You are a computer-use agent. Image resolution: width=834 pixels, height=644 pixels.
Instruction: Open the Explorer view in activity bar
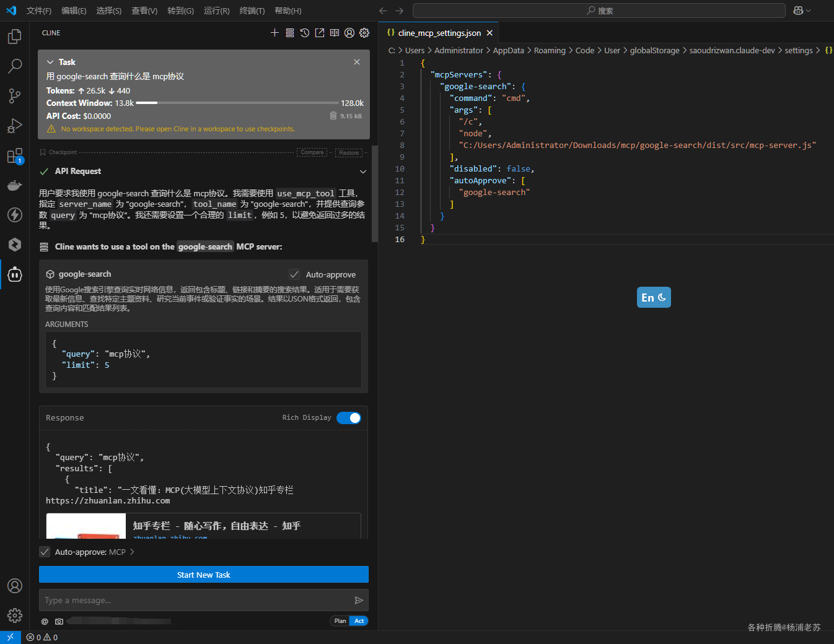pos(14,37)
